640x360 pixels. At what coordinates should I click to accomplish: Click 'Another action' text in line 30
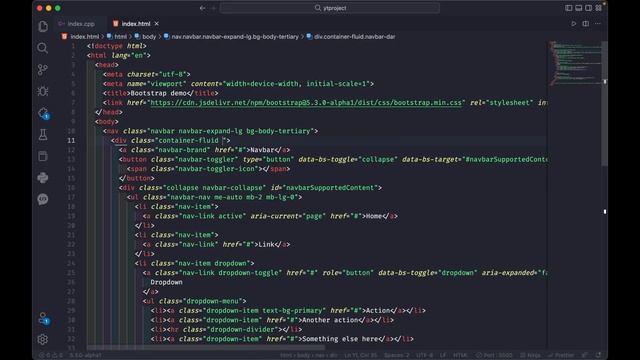[x=330, y=320]
